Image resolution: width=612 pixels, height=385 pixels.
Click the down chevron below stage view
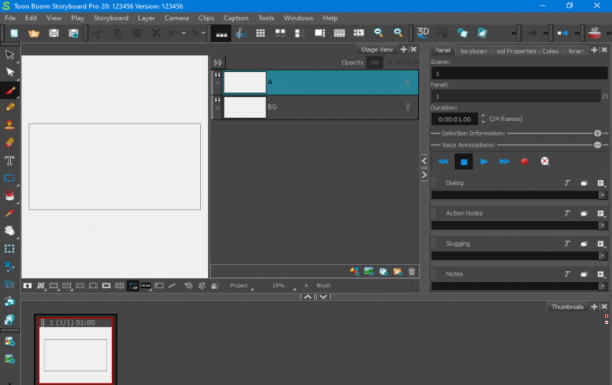pyautogui.click(x=324, y=297)
